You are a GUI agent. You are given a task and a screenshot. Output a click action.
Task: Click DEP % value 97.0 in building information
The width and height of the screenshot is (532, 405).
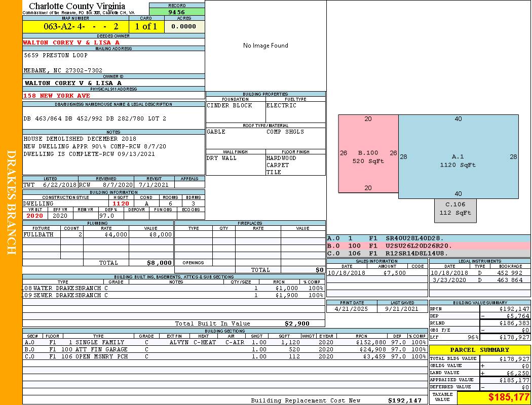click(x=107, y=216)
